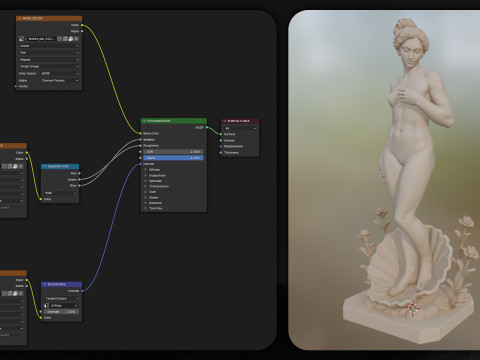The image size is (480, 360).
Task: Open Tangent Space dropdown in Normal Map
Action: [x=61, y=298]
